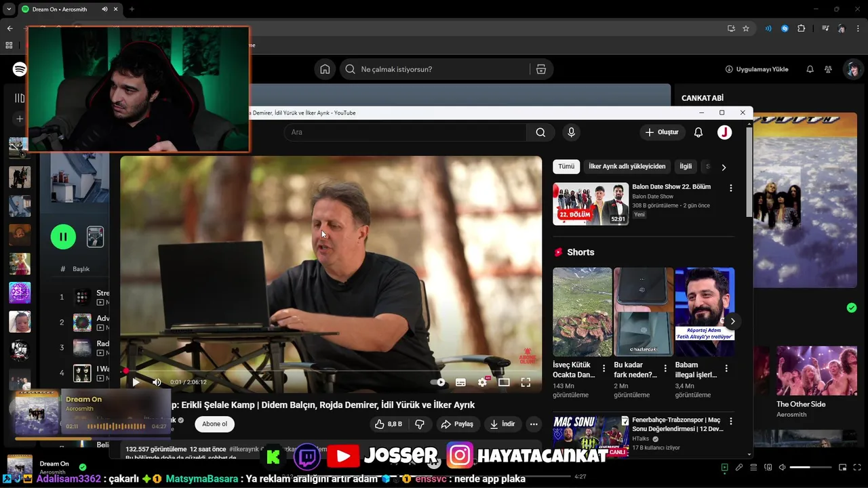
Task: Mute YouTube video volume
Action: (x=157, y=382)
